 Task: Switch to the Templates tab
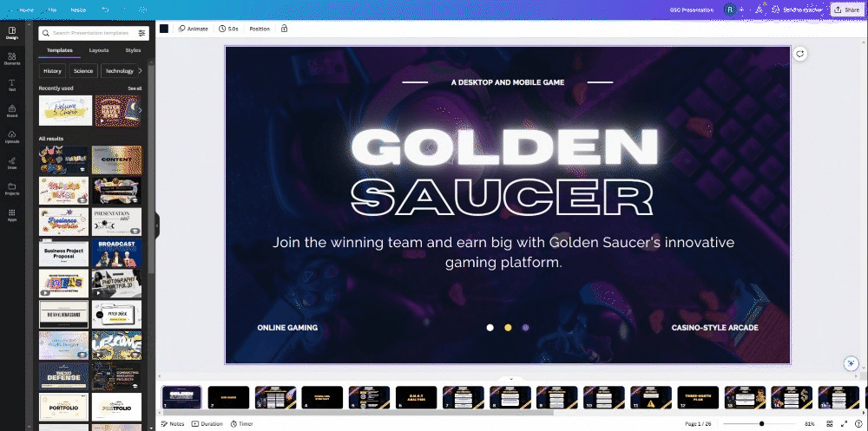(60, 50)
